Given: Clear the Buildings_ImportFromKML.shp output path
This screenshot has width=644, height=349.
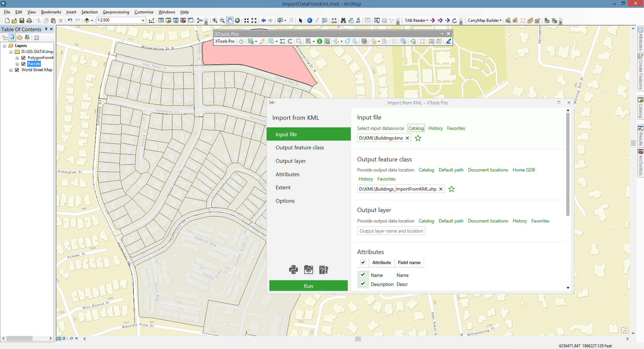Looking at the screenshot, I should pyautogui.click(x=441, y=189).
